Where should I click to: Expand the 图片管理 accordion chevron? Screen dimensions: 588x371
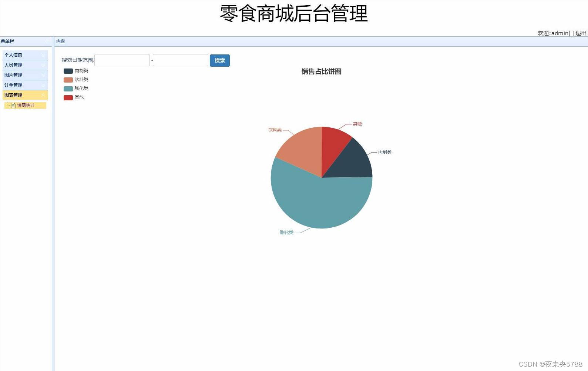pos(43,75)
